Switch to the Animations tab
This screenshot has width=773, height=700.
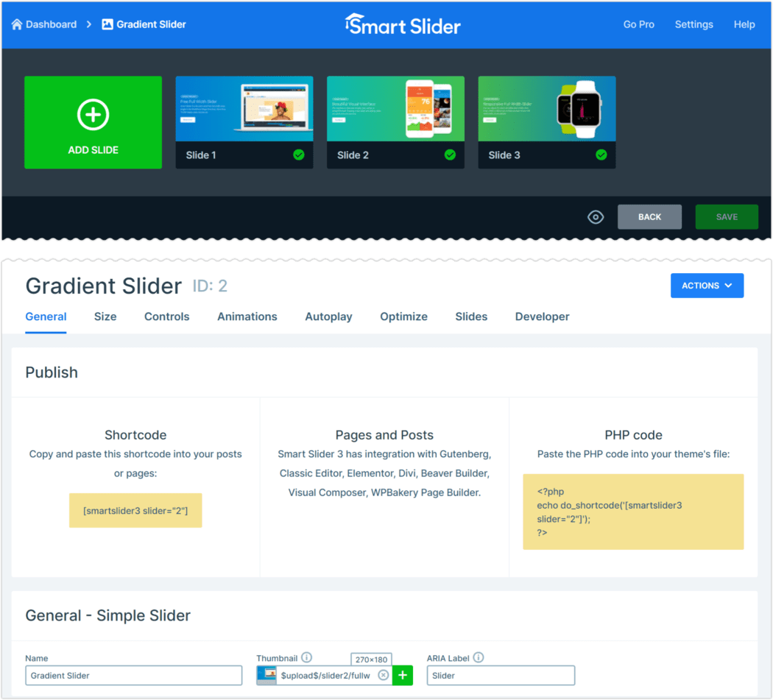click(247, 317)
